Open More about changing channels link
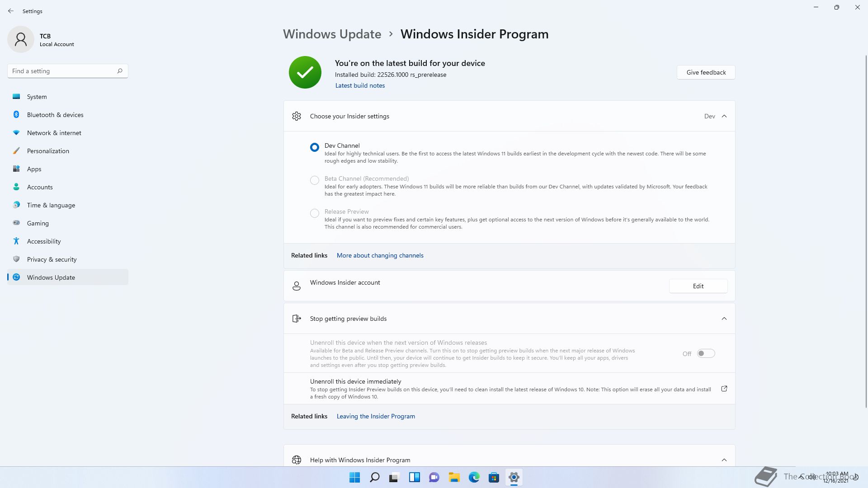The height and width of the screenshot is (488, 868). (380, 255)
